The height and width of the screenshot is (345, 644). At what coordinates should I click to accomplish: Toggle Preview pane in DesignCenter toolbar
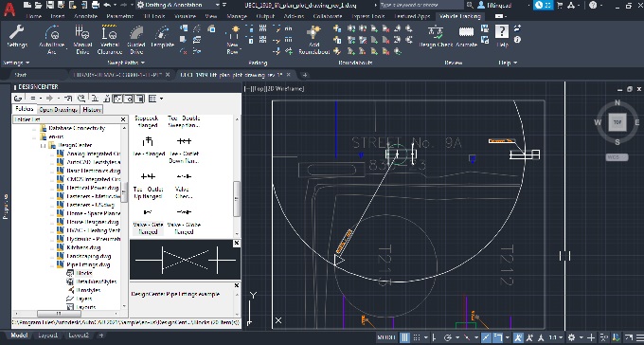(x=129, y=99)
